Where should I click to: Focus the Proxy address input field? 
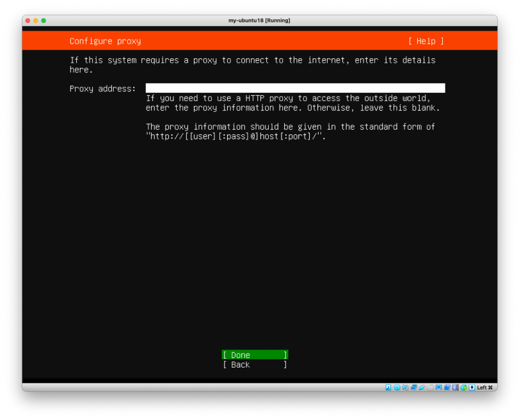click(295, 88)
